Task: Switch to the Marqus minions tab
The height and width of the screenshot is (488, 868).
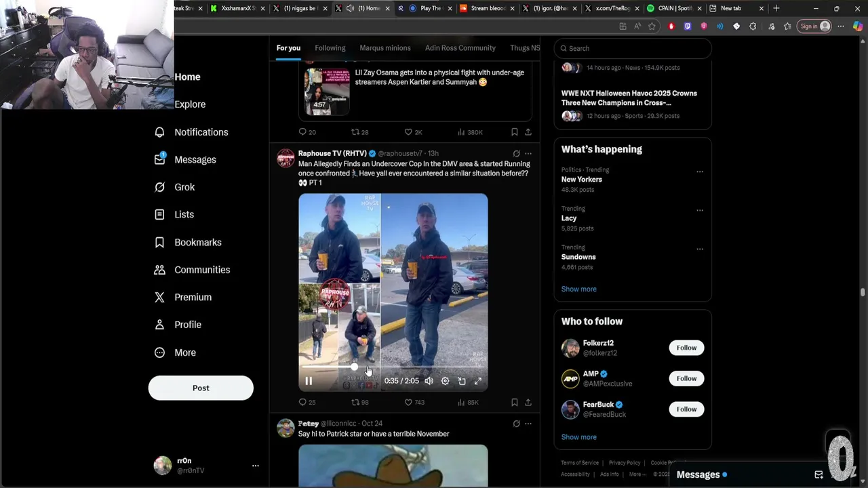Action: (x=385, y=48)
